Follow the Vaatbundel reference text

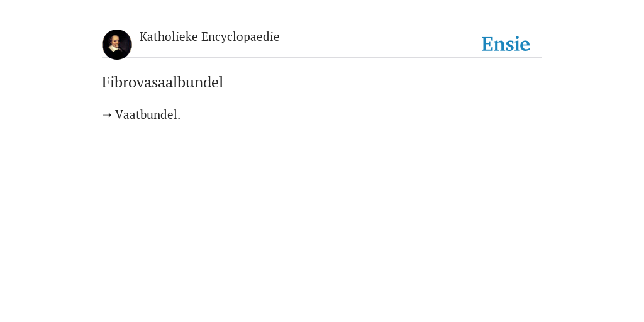click(x=148, y=115)
